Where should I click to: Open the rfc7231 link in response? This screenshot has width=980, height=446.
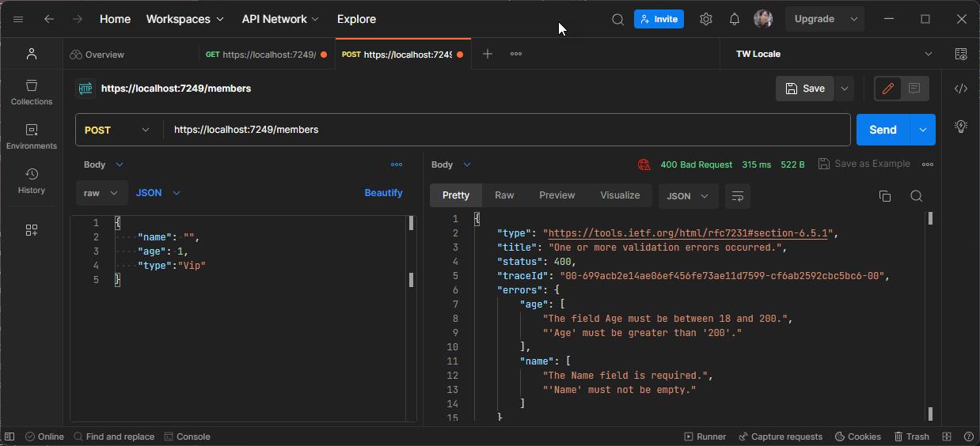tap(688, 233)
